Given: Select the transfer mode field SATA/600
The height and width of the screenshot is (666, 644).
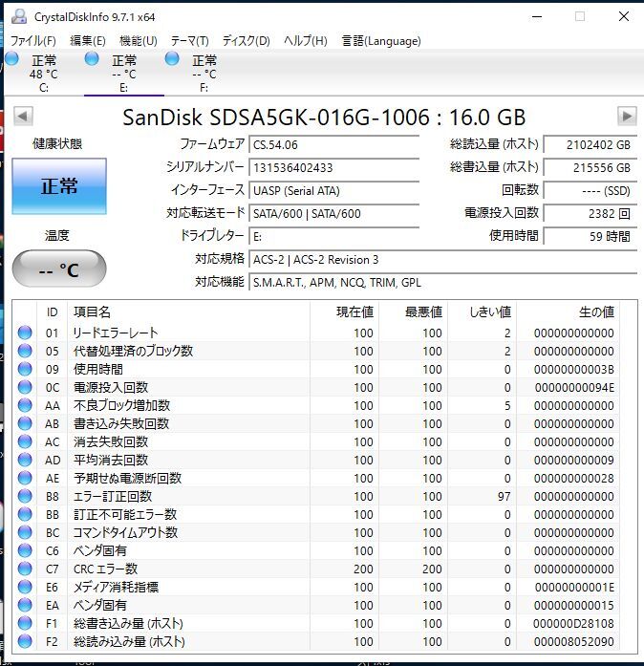Looking at the screenshot, I should click(333, 214).
